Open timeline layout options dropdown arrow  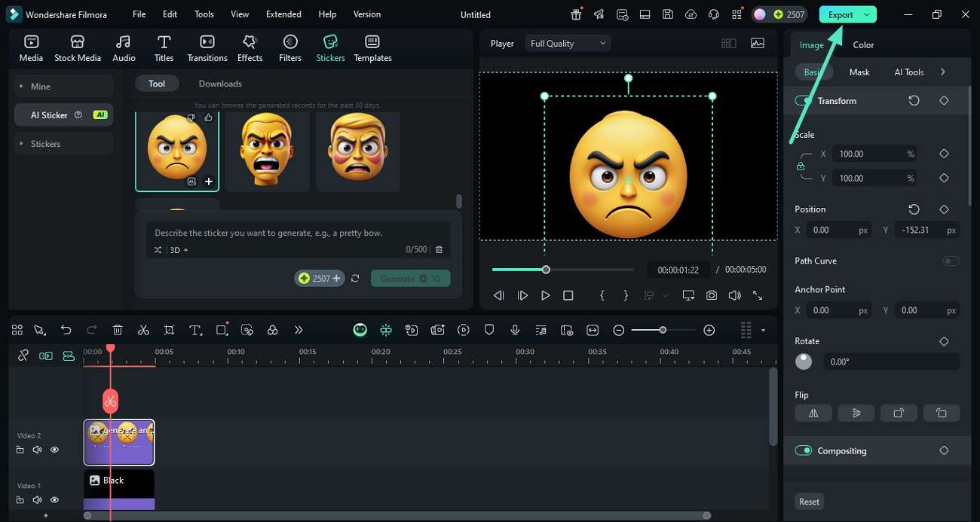[763, 330]
